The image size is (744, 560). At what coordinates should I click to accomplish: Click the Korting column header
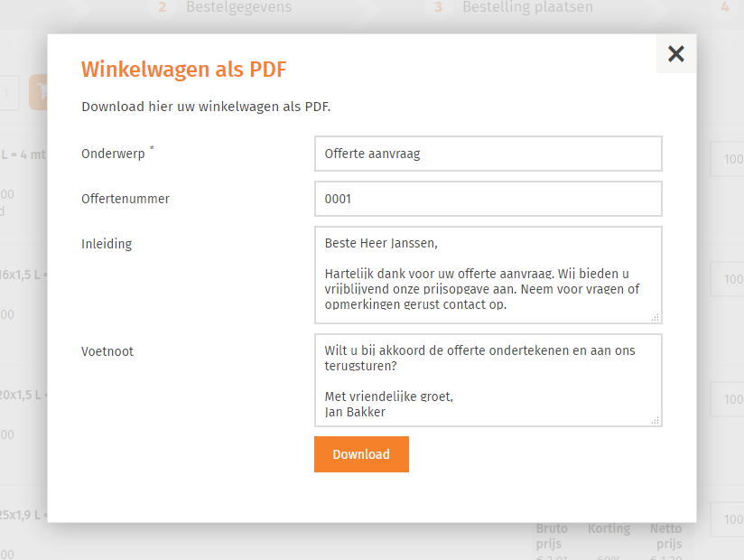(x=609, y=528)
